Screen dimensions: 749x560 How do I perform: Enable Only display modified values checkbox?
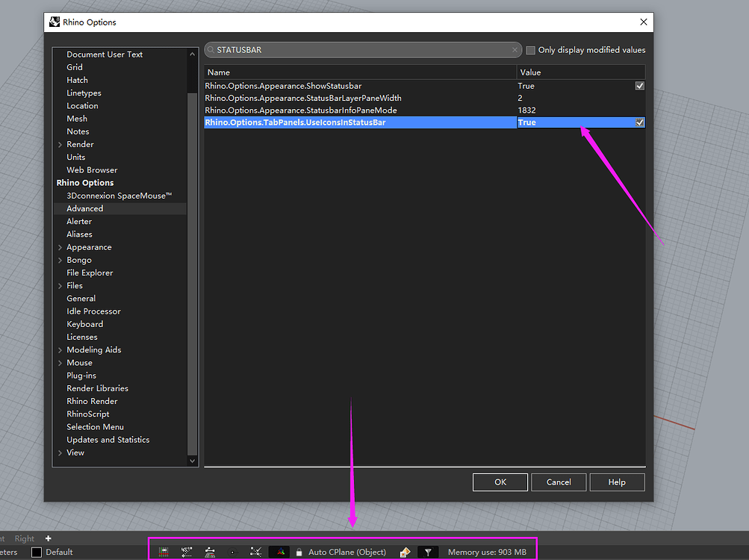531,50
